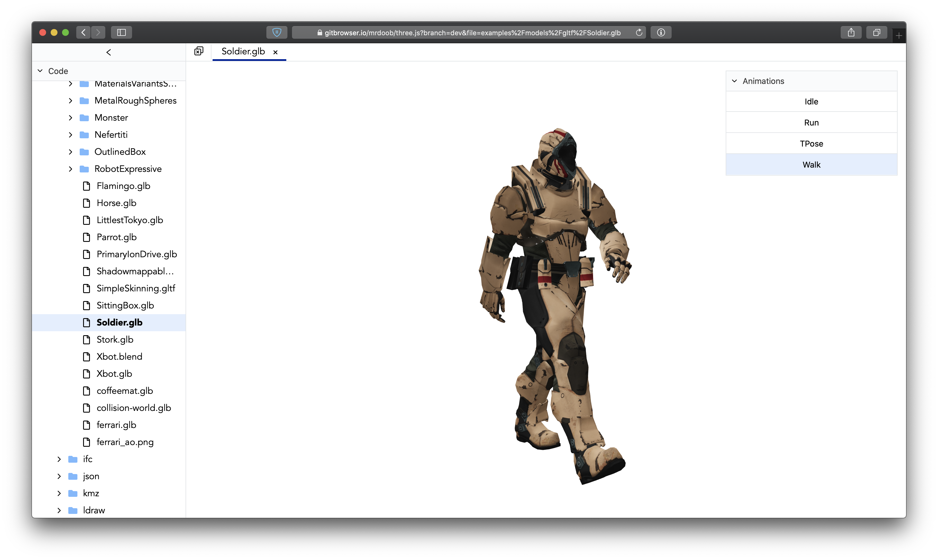This screenshot has height=560, width=938.
Task: Open a new tab with plus icon
Action: pyautogui.click(x=899, y=36)
